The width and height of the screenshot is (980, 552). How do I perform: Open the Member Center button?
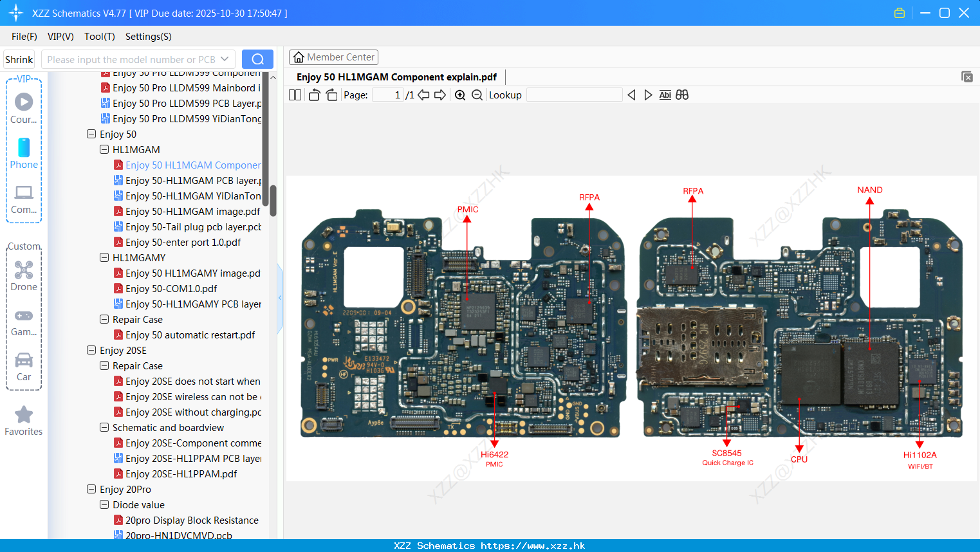(x=333, y=57)
